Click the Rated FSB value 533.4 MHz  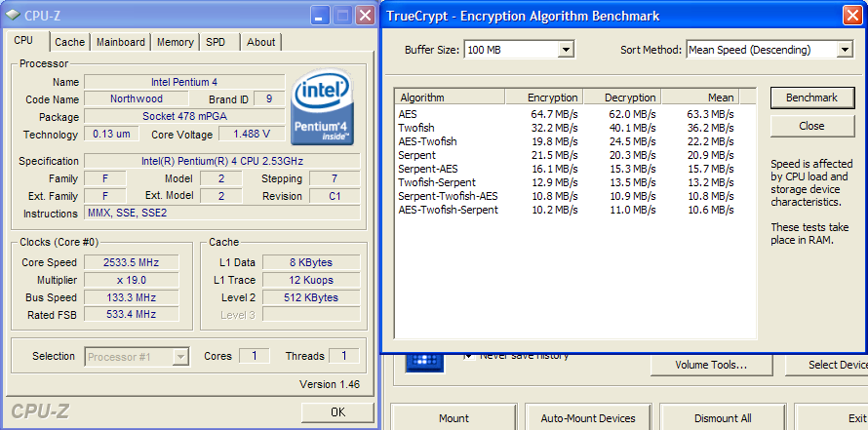click(x=132, y=314)
